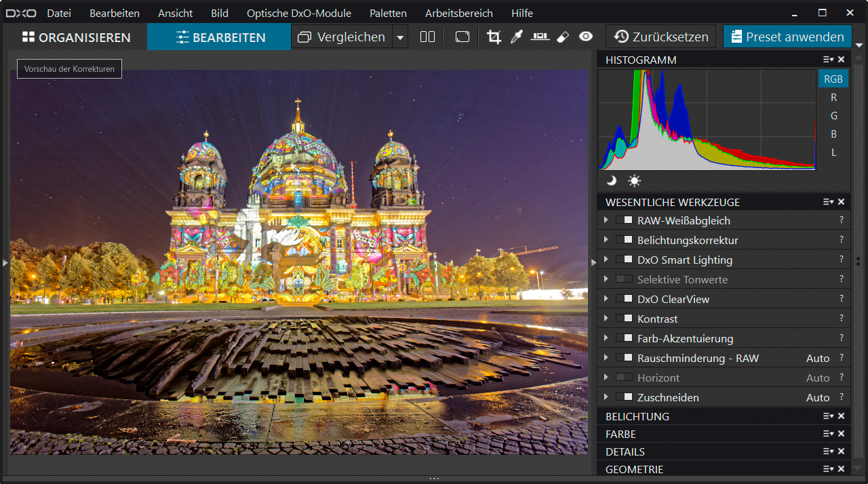The width and height of the screenshot is (868, 484).
Task: Toggle the DxO ClearView switch
Action: pyautogui.click(x=624, y=299)
